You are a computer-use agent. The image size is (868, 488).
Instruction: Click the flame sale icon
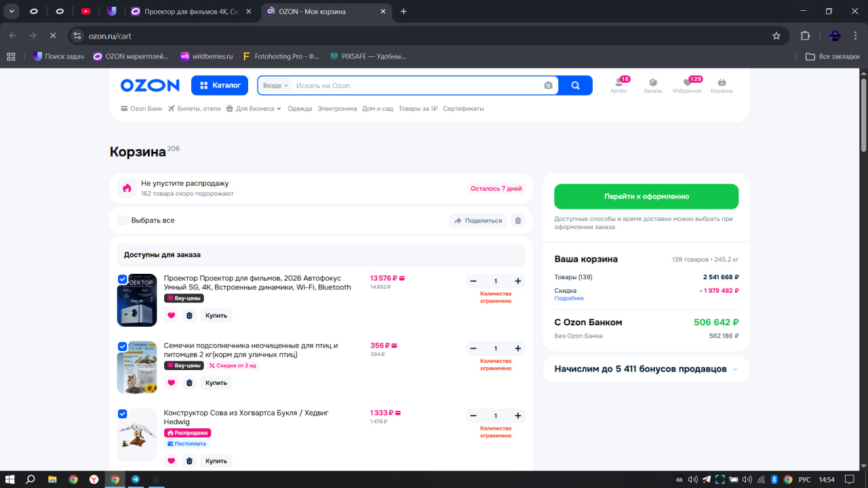[x=127, y=188]
